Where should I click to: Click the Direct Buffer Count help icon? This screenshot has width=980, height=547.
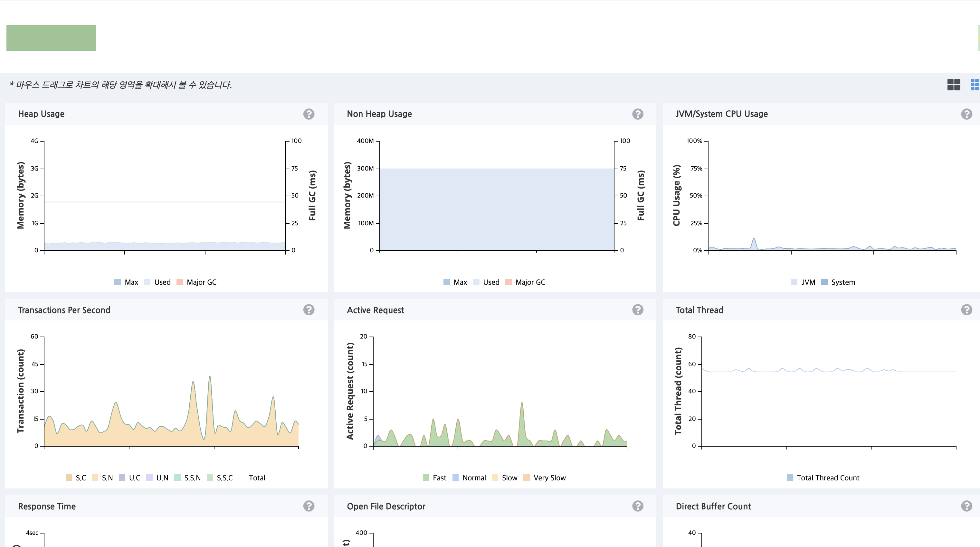click(966, 506)
